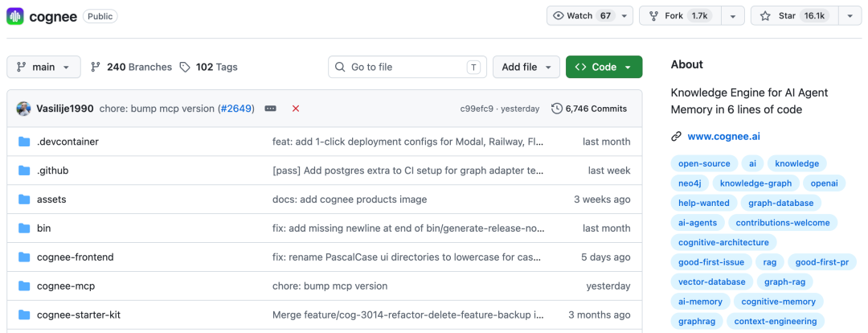Viewport: 868px width, 333px height.
Task: Open the main branch selector dropdown
Action: point(43,67)
